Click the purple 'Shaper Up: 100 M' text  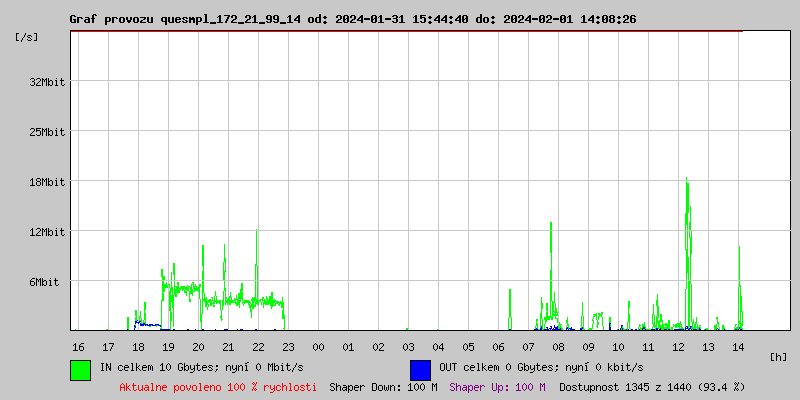point(497,387)
